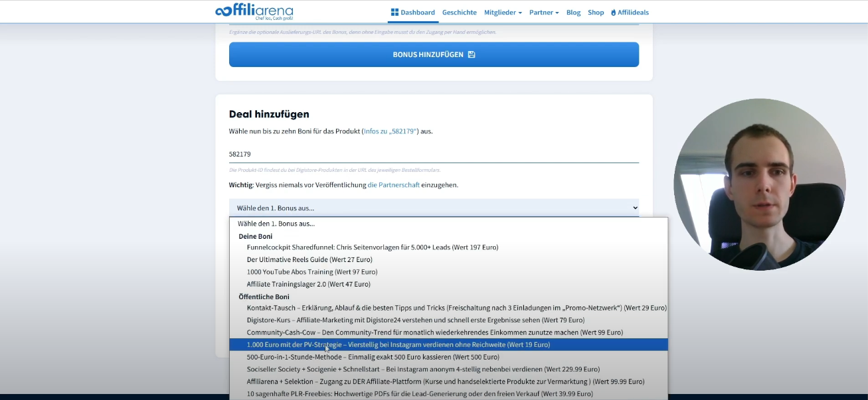
Task: Select the Wähle den 1. Bonus aus placeholder option
Action: point(448,224)
